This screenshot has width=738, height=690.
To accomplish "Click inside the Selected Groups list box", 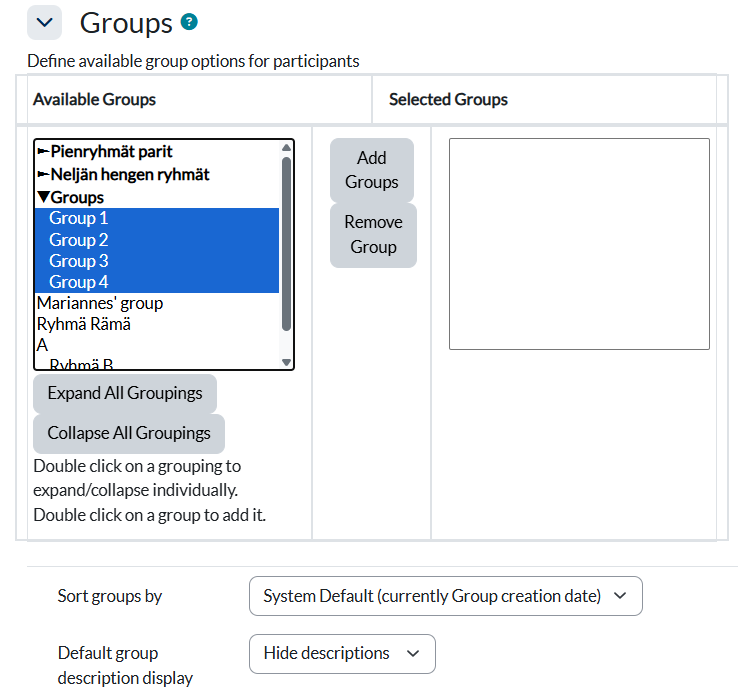I will [579, 244].
